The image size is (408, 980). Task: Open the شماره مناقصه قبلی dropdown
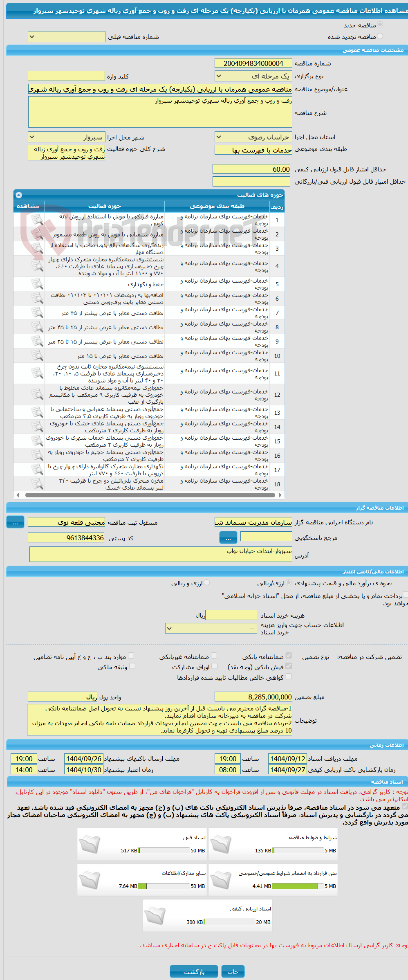66,37
